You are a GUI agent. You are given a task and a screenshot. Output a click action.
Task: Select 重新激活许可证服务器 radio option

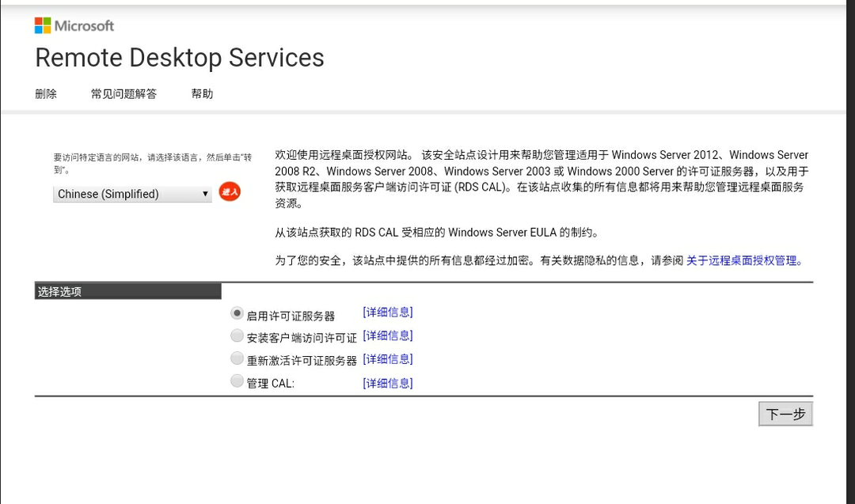237,358
